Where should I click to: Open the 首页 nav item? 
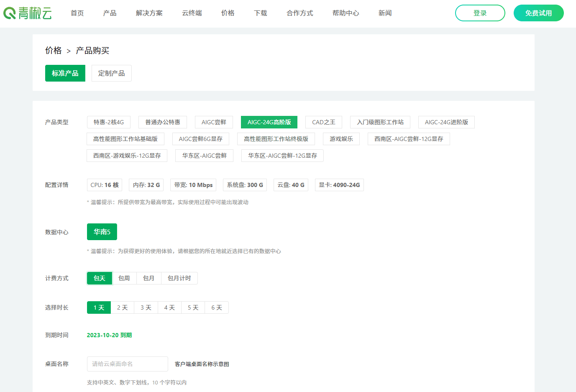77,13
